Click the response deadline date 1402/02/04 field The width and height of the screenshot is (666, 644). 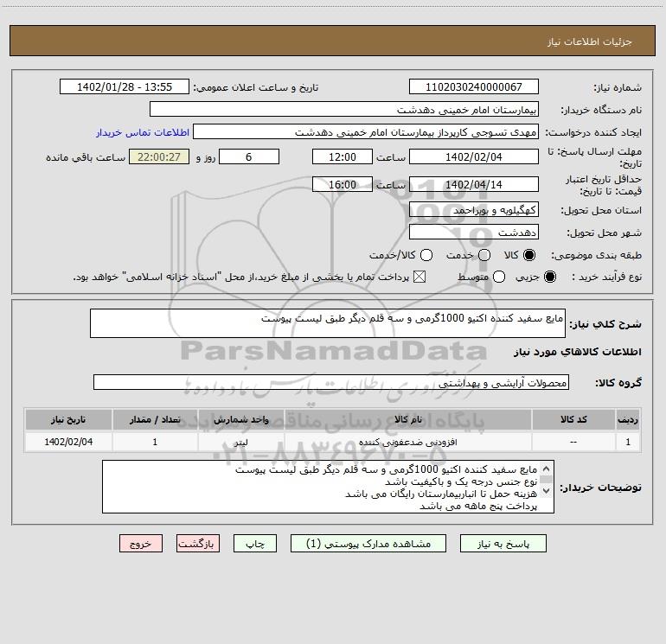pos(474,156)
